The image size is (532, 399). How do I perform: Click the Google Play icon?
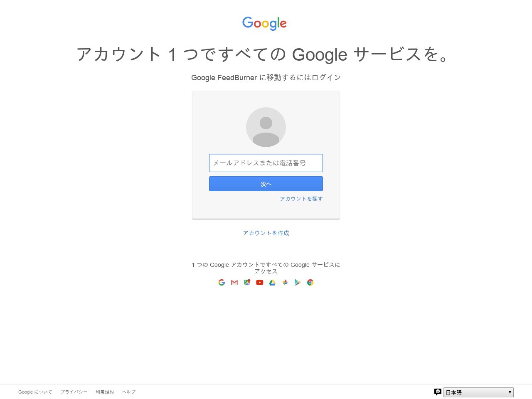coord(298,282)
